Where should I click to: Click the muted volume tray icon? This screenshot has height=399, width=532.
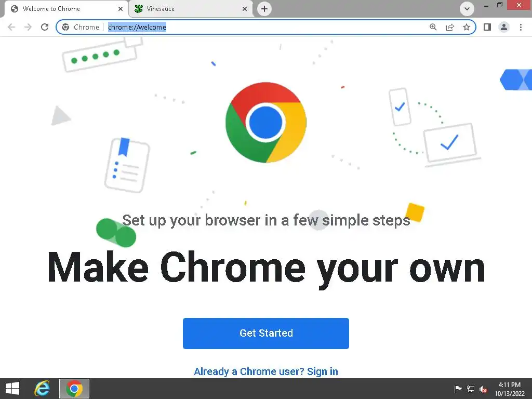point(484,389)
